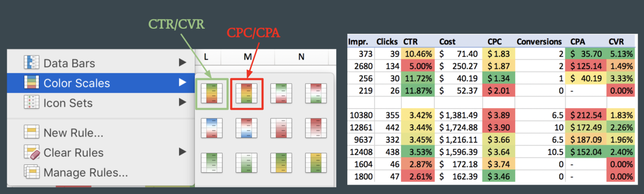Image resolution: width=644 pixels, height=194 pixels.
Task: Click the $152.04 CPA cell
Action: (586, 152)
